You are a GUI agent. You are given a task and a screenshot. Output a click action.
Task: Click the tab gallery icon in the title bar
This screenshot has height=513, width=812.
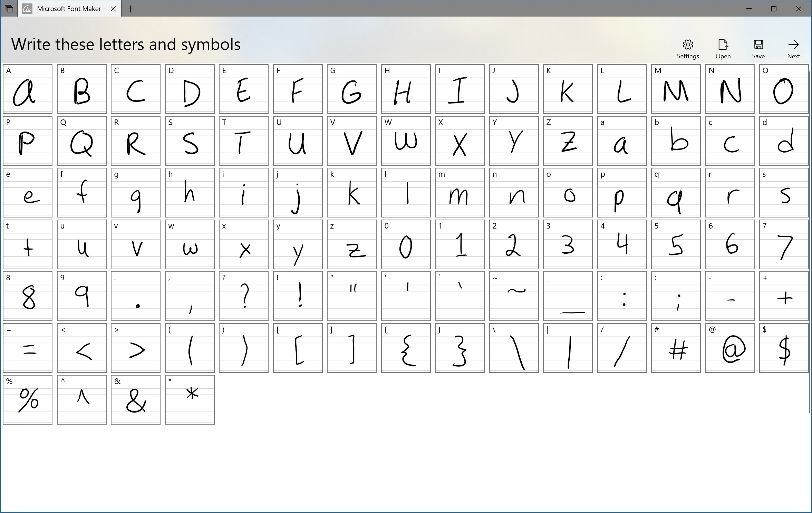click(9, 8)
